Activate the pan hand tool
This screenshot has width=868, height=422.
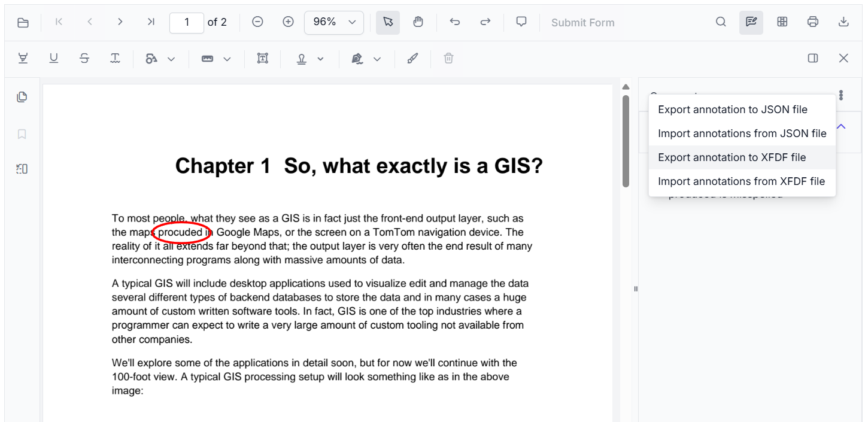click(418, 22)
